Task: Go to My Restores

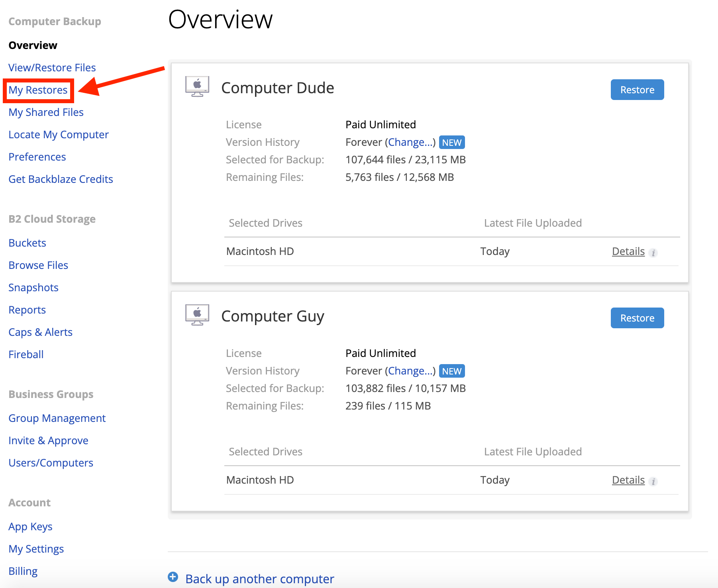Action: pos(38,90)
